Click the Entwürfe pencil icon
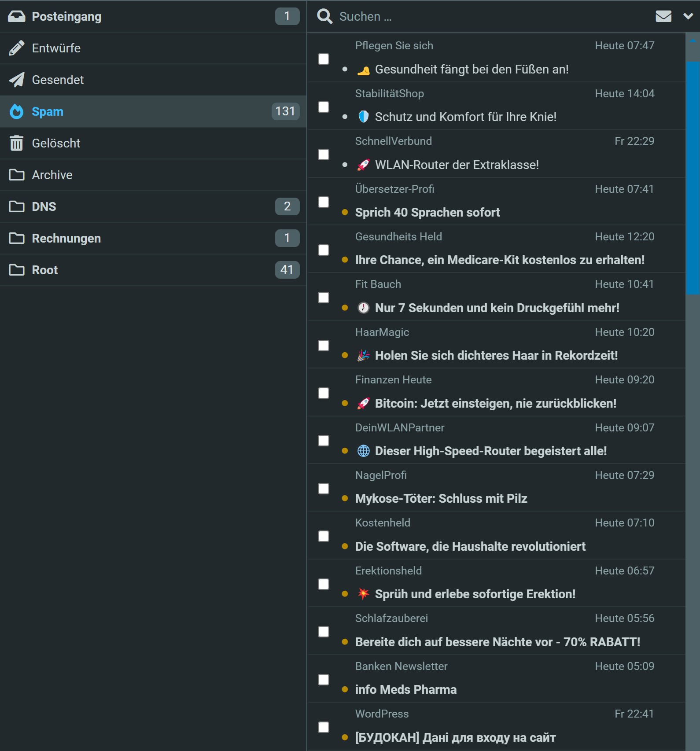Viewport: 700px width, 751px height. tap(17, 48)
